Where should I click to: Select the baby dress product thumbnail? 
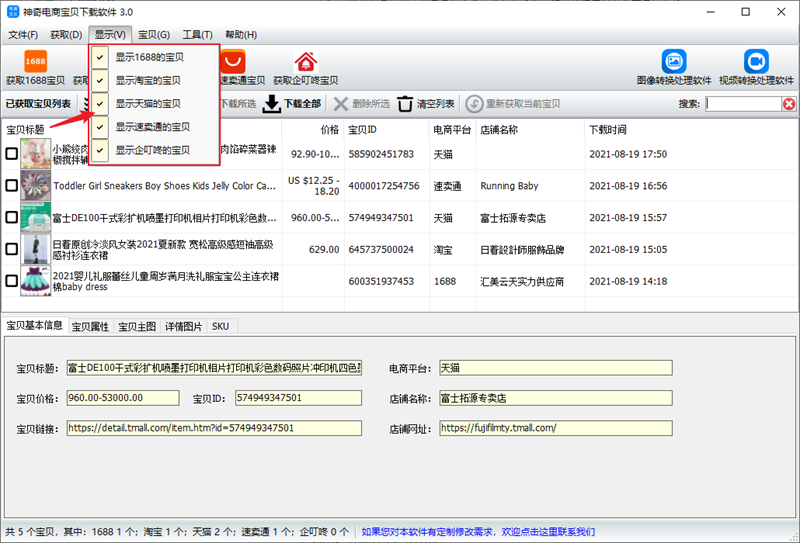(35, 281)
